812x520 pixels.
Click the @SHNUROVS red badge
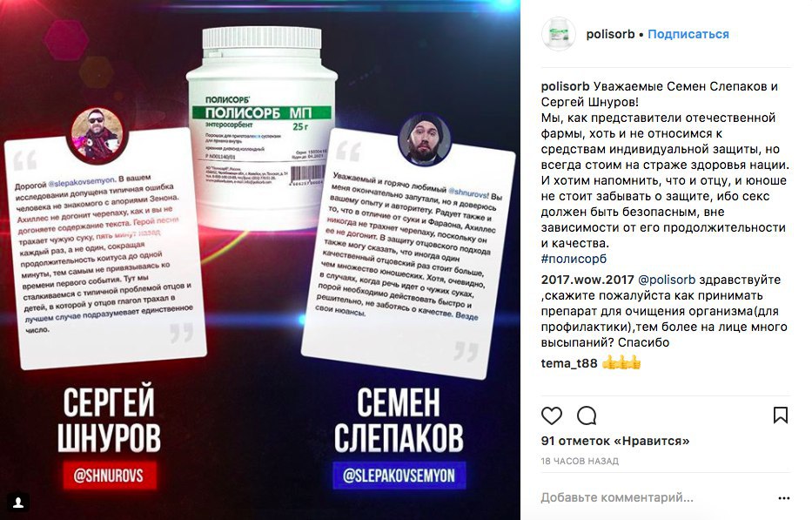pos(109,476)
